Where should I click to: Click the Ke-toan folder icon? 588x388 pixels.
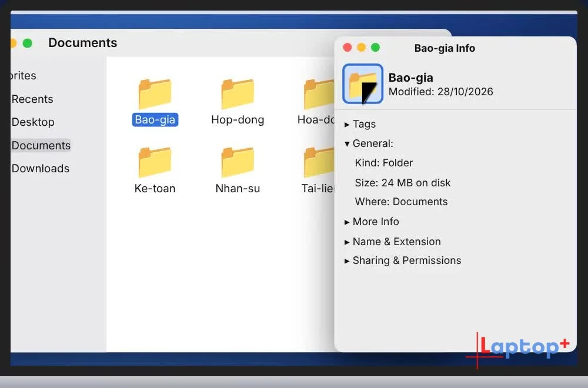[x=155, y=162]
